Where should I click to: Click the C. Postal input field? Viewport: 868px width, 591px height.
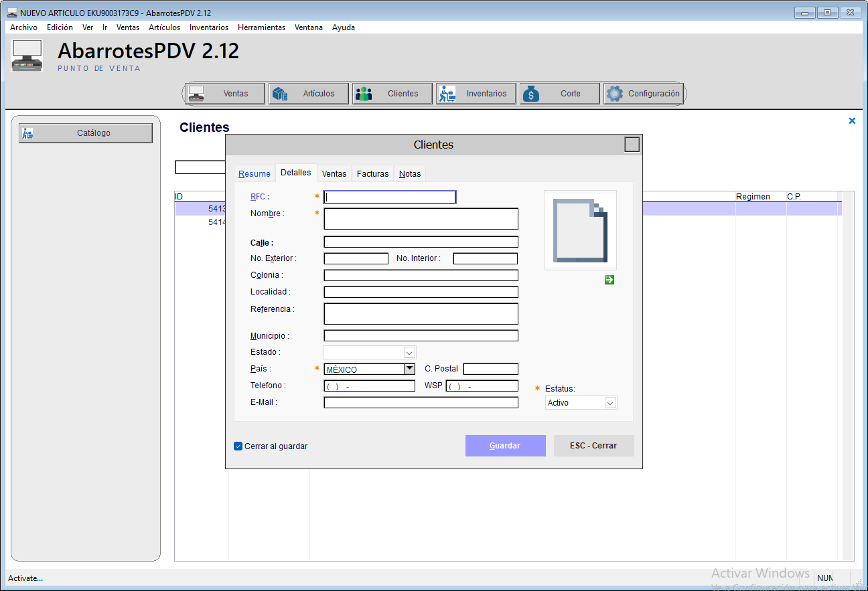[x=491, y=369]
